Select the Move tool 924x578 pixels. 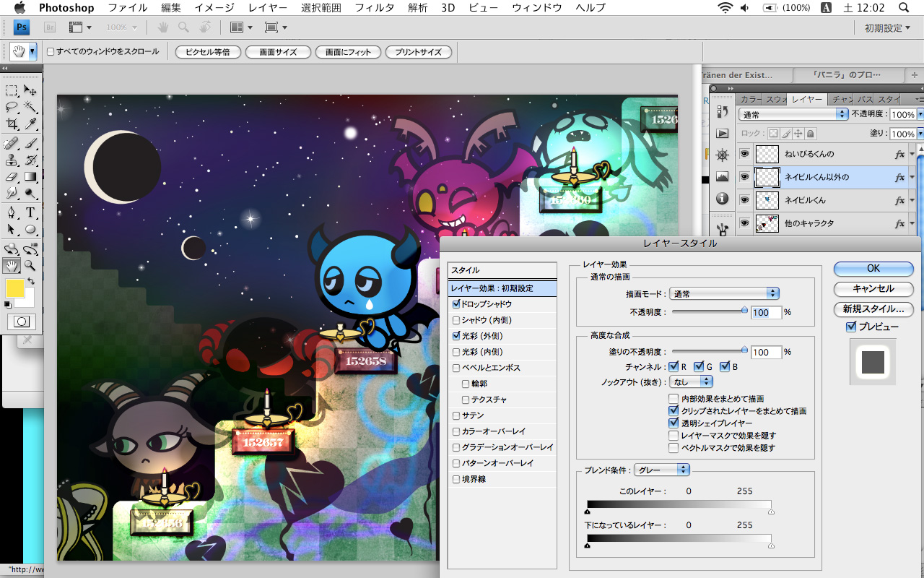tap(30, 90)
